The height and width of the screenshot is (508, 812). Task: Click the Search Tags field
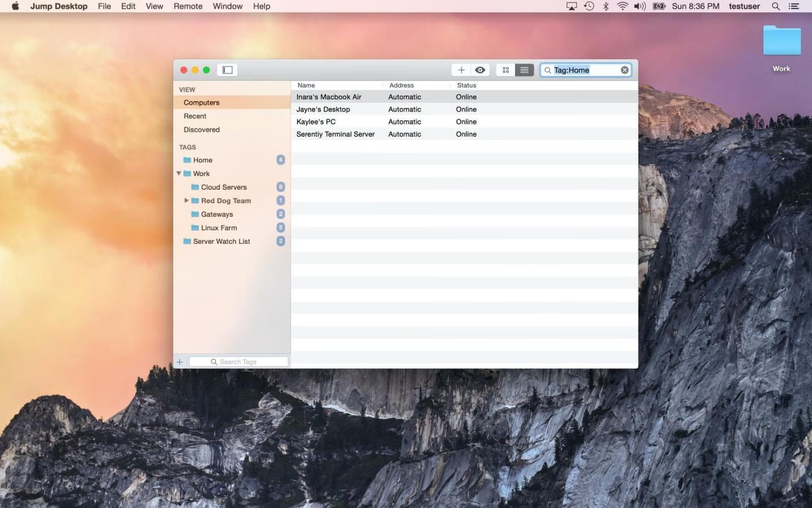[239, 362]
